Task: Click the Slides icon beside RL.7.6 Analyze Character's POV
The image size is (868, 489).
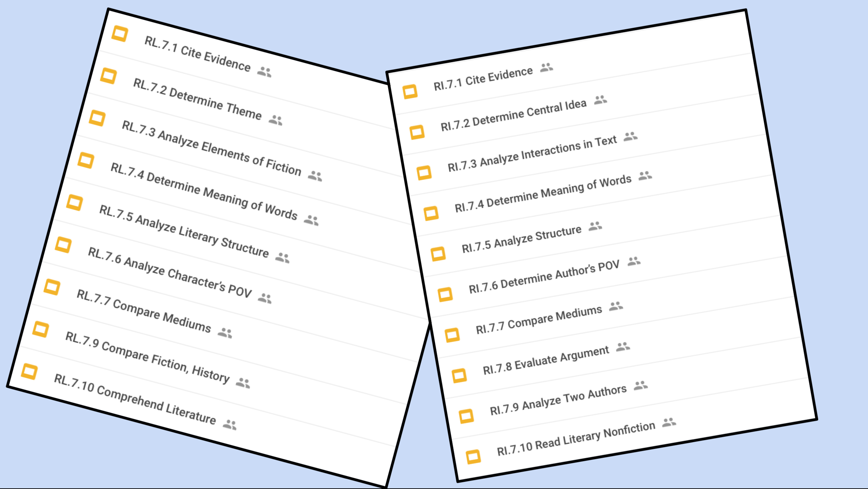Action: (x=63, y=245)
